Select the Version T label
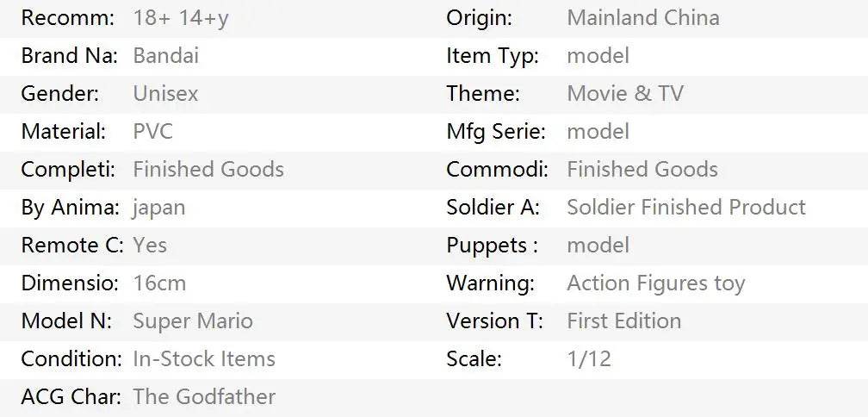 494,321
